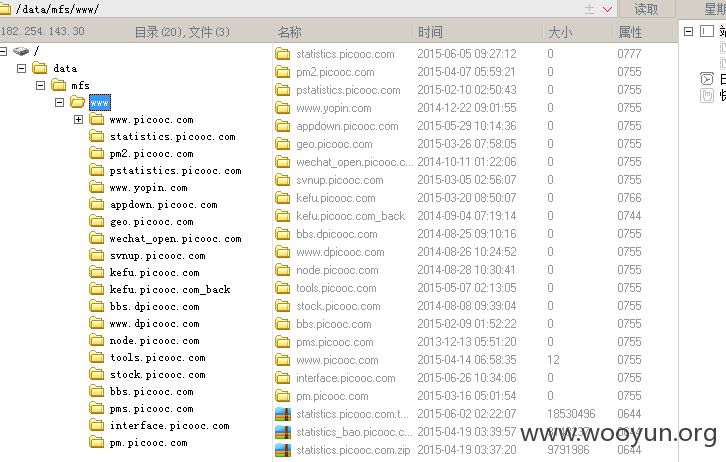This screenshot has height=462, width=726.
Task: Select geo.picooc.com in the tree
Action: click(151, 222)
